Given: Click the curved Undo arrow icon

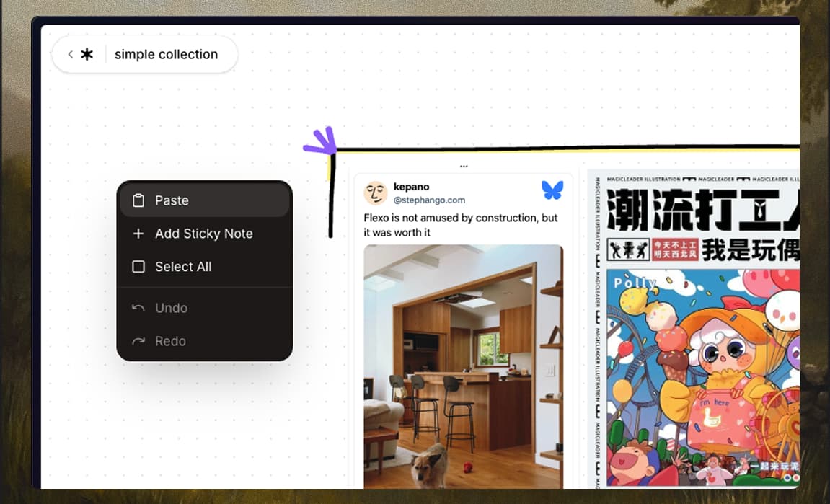Looking at the screenshot, I should (138, 308).
